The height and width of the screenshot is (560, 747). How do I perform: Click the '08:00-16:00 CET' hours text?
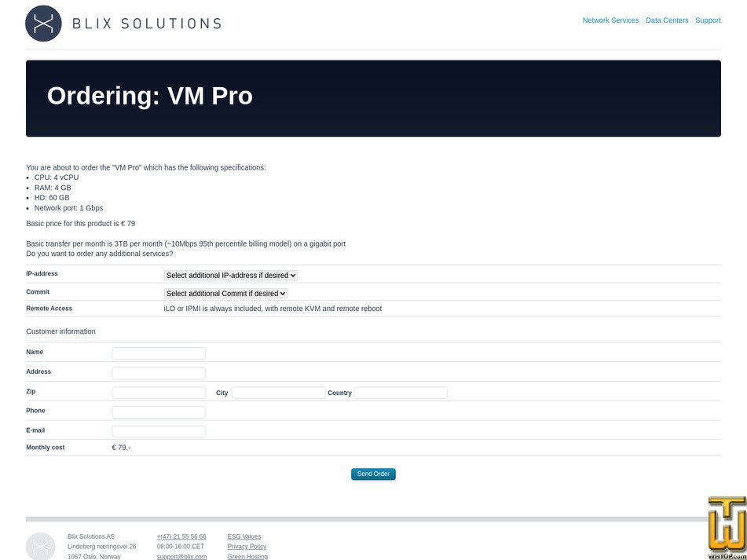point(180,547)
